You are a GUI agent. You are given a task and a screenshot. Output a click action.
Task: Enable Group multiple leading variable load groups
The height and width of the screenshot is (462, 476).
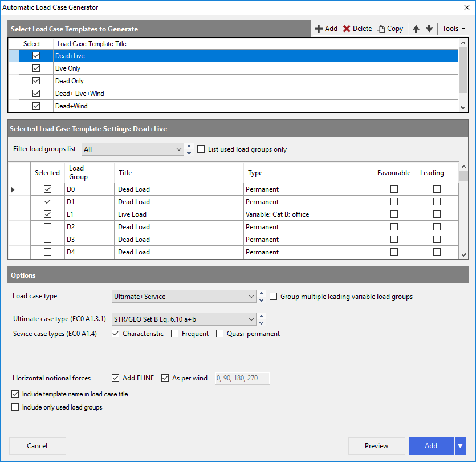(x=273, y=296)
